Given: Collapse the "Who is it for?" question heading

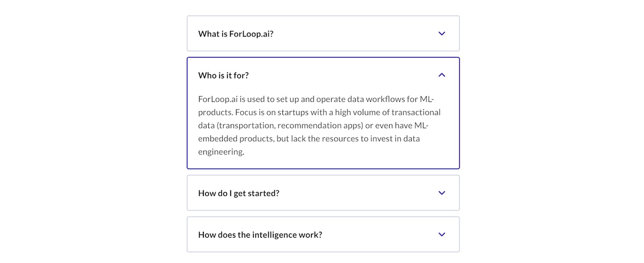Looking at the screenshot, I should [x=223, y=75].
